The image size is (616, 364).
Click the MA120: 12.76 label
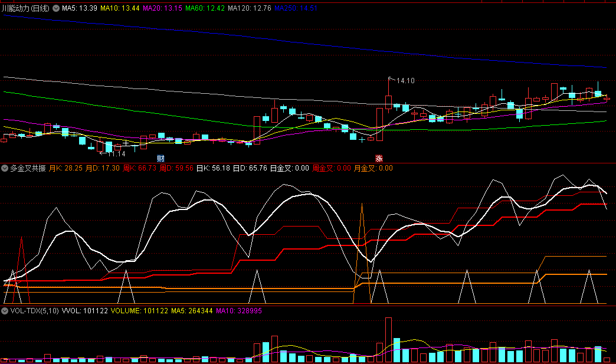tap(250, 8)
